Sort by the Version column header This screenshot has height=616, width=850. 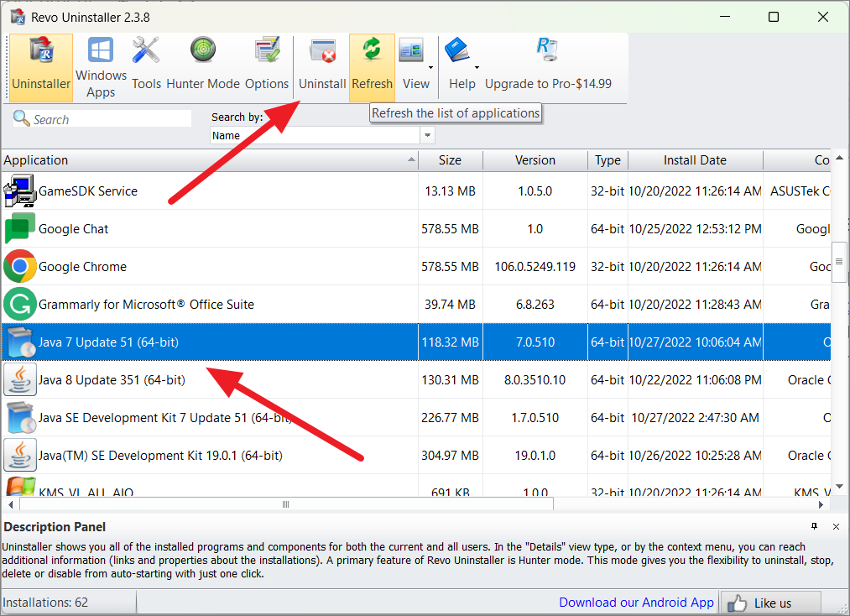[x=535, y=160]
